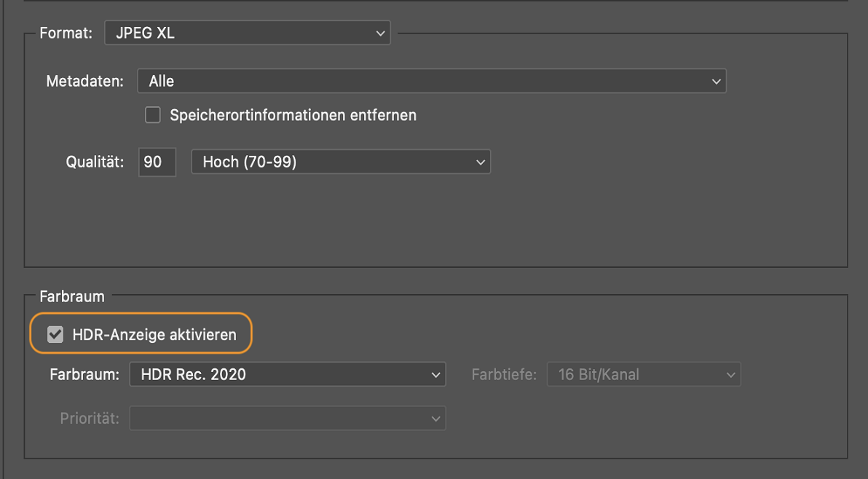
Task: Click the Speicherortinformationen entfernen label text
Action: 293,115
